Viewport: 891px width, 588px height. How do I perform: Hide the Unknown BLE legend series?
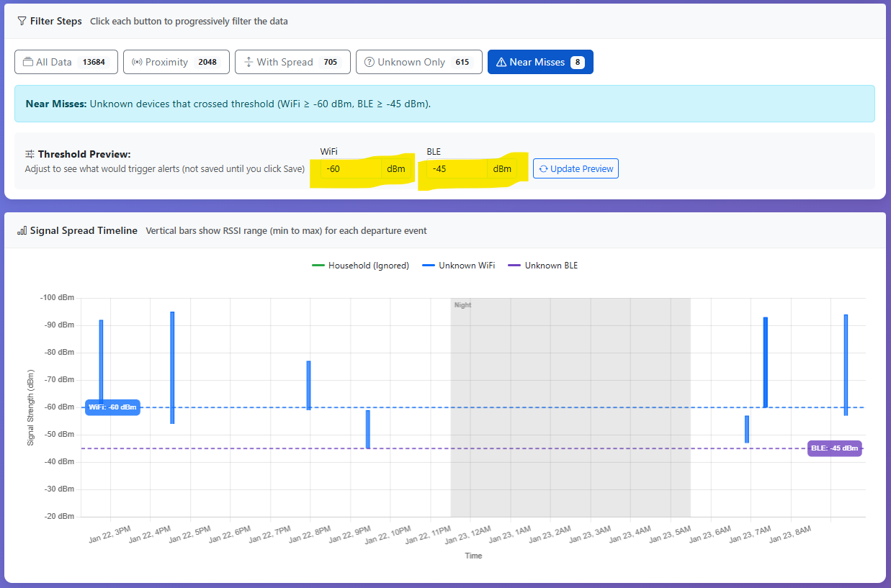point(543,266)
